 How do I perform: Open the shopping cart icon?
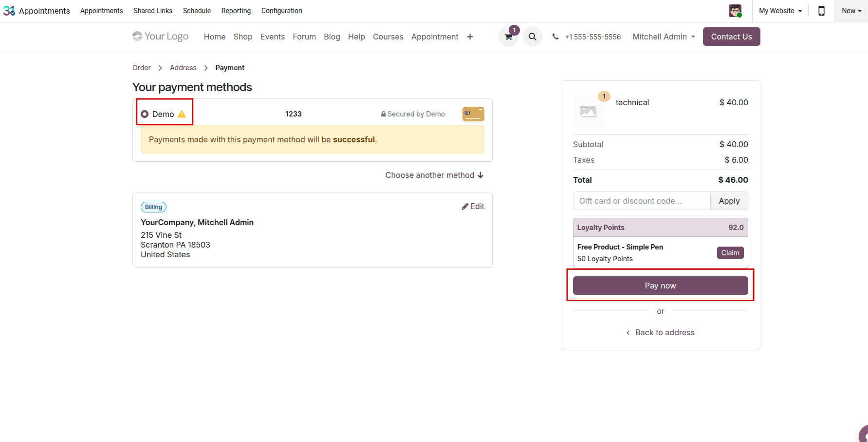point(508,37)
